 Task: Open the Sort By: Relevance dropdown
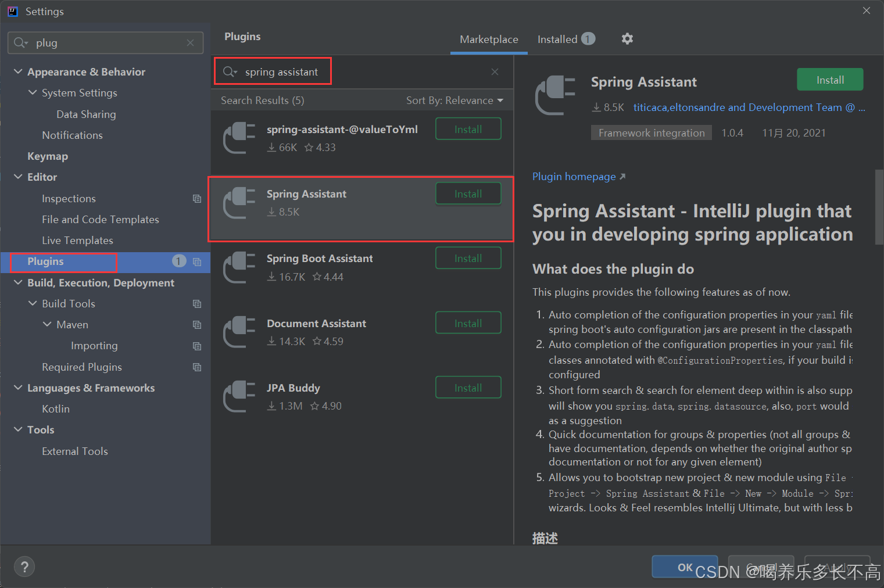tap(454, 101)
